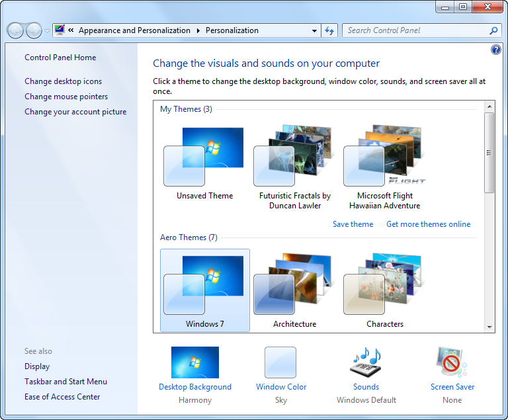The height and width of the screenshot is (420, 508).
Task: Click the theme list scroll down arrow
Action: click(489, 327)
